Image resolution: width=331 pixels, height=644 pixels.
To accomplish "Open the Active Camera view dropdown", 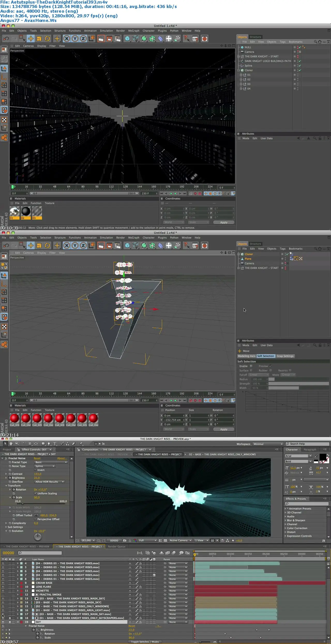I will [x=180, y=540].
